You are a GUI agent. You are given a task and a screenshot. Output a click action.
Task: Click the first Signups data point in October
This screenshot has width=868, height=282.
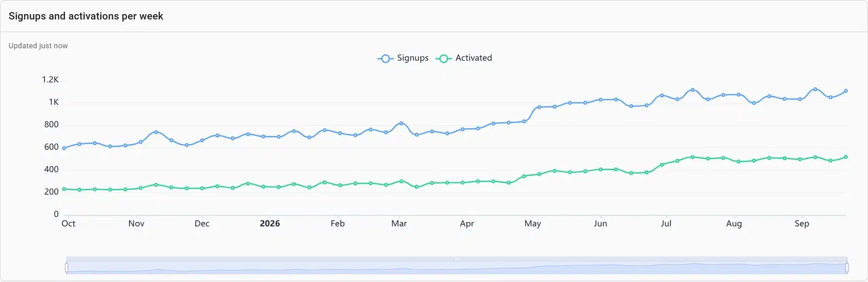click(64, 148)
